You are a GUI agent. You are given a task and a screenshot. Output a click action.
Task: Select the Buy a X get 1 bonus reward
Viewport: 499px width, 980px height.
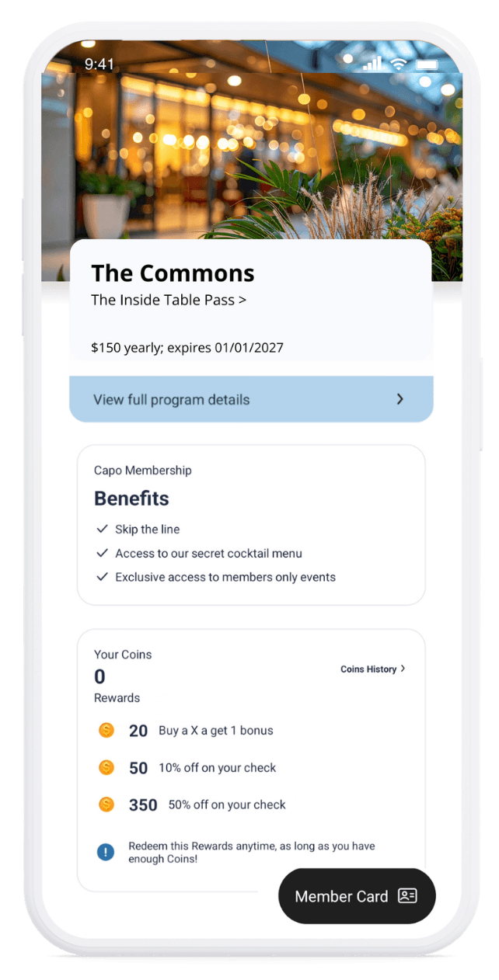tap(215, 730)
